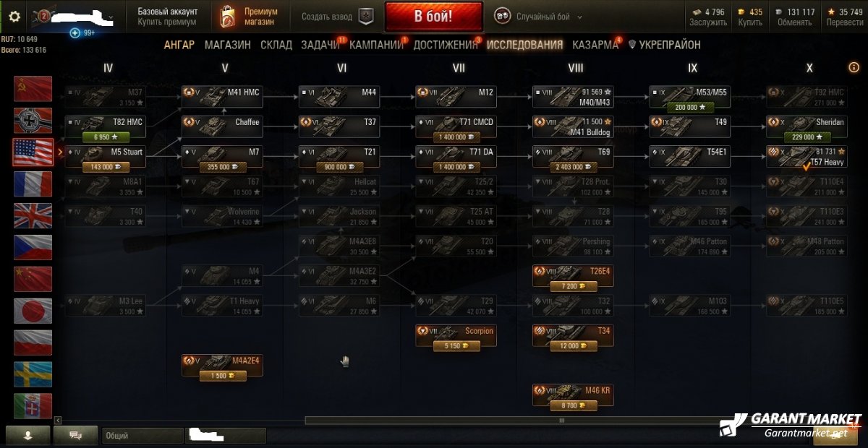
Task: Select the France nation flag
Action: [33, 184]
